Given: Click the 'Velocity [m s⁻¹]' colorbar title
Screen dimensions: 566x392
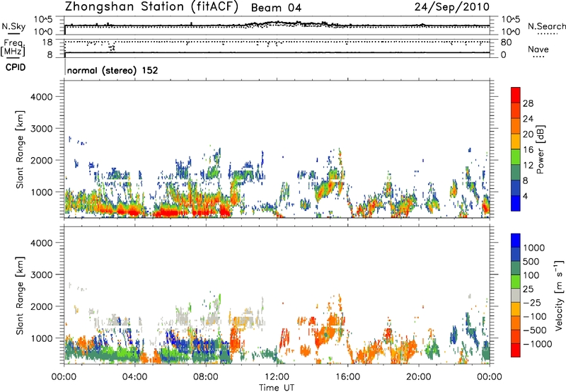Looking at the screenshot, I should pyautogui.click(x=559, y=295).
